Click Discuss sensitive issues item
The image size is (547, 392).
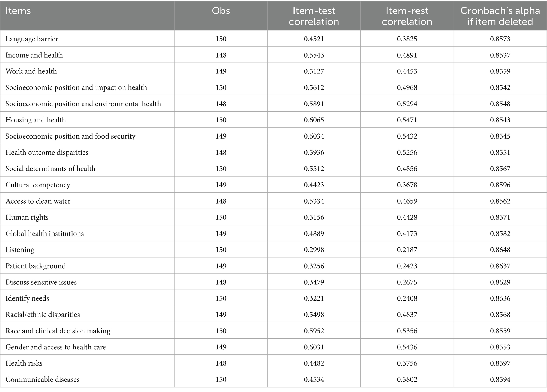(x=41, y=282)
